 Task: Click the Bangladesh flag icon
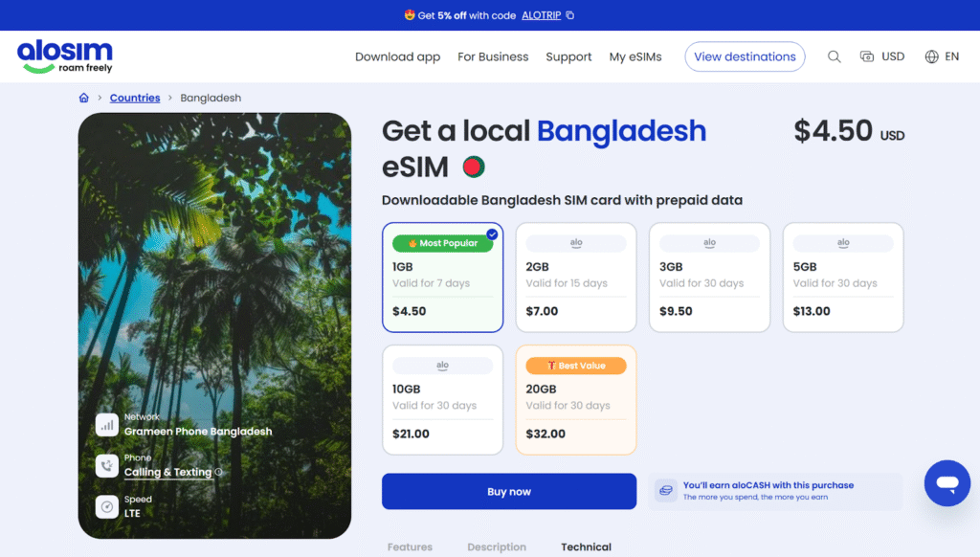click(x=473, y=167)
